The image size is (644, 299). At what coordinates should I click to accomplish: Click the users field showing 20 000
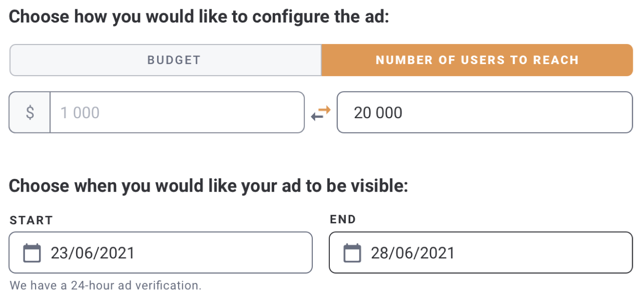coord(484,112)
